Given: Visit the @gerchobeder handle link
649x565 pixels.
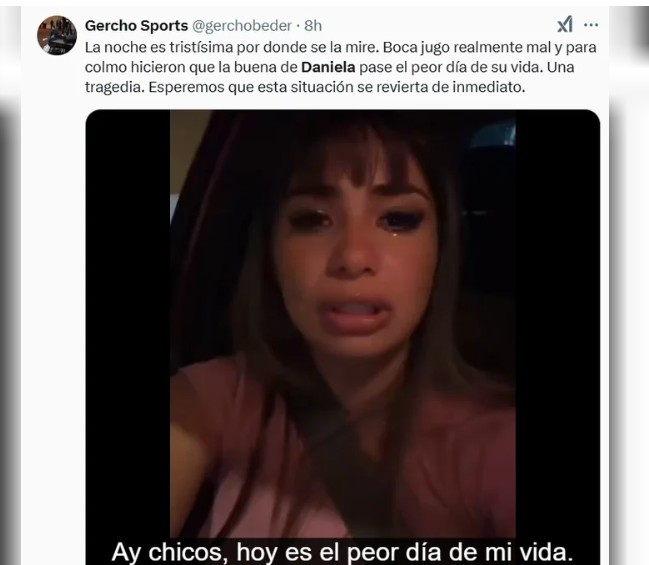Looking at the screenshot, I should point(242,26).
